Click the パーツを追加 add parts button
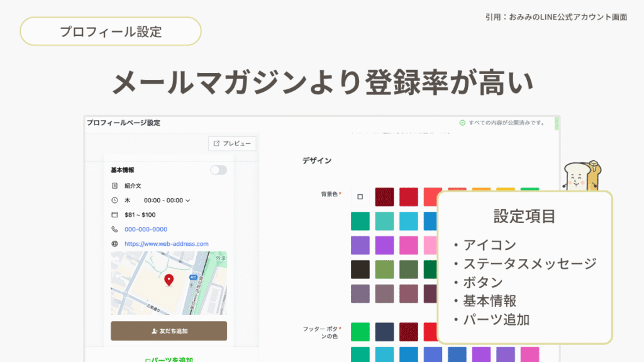This screenshot has width=644, height=362. [169, 359]
